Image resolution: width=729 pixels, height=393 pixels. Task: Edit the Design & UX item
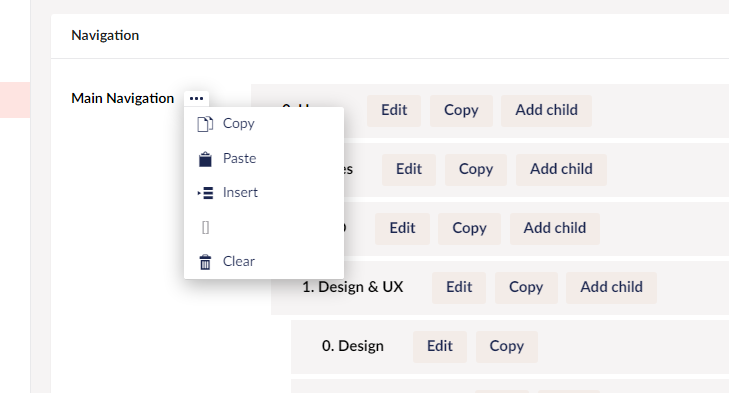[459, 288]
